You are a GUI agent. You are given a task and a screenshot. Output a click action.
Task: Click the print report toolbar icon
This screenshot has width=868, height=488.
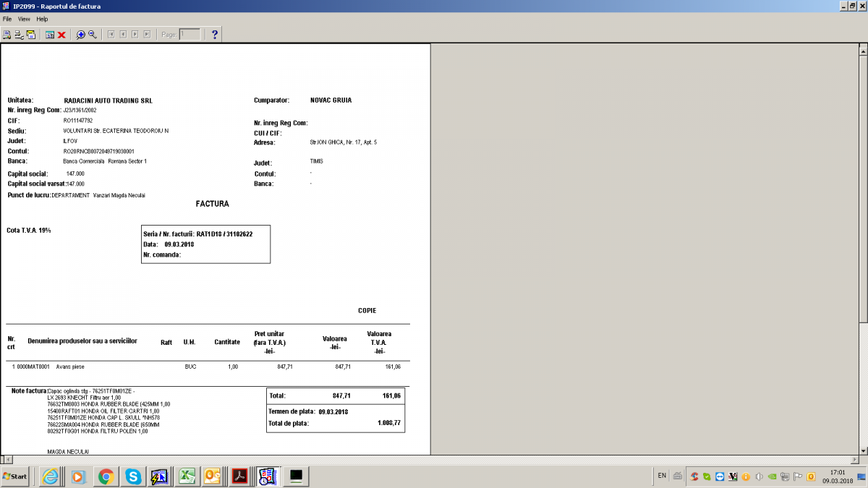[x=7, y=34]
